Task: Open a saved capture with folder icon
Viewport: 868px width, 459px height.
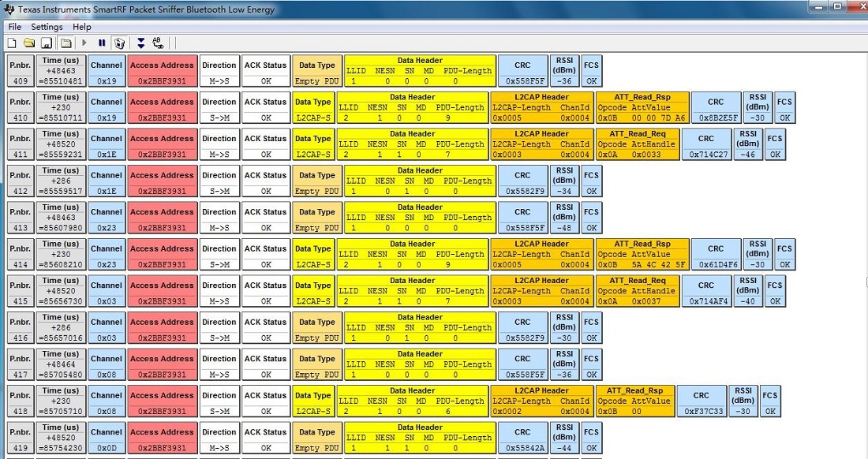Action: (29, 43)
